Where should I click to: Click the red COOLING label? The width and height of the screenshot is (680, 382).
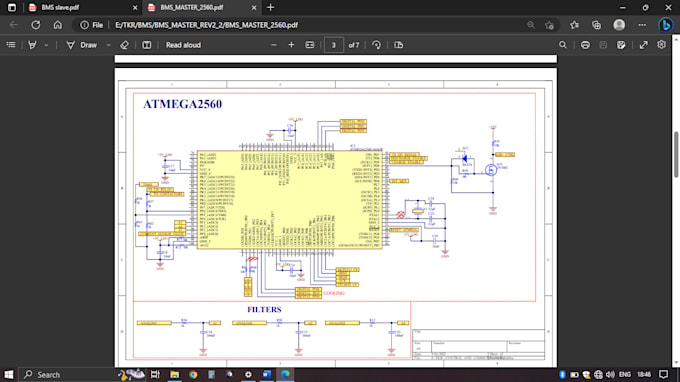tap(334, 294)
